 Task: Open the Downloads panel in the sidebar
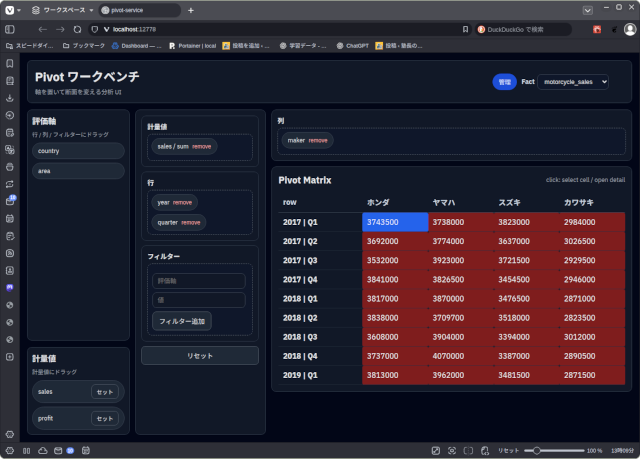(x=10, y=98)
